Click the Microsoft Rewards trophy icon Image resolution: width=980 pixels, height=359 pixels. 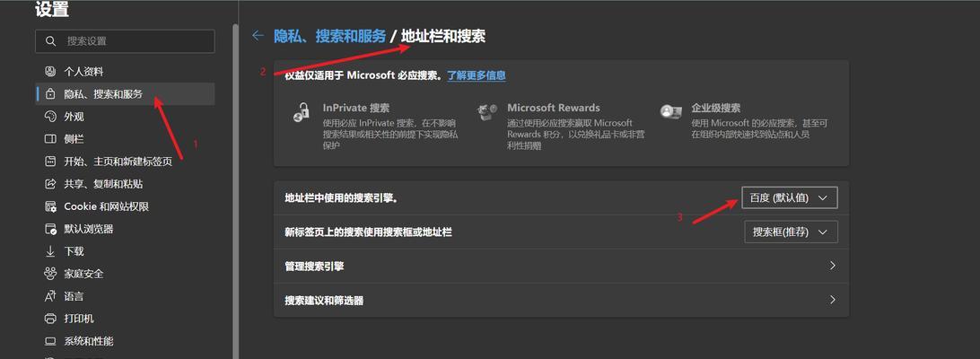(486, 112)
